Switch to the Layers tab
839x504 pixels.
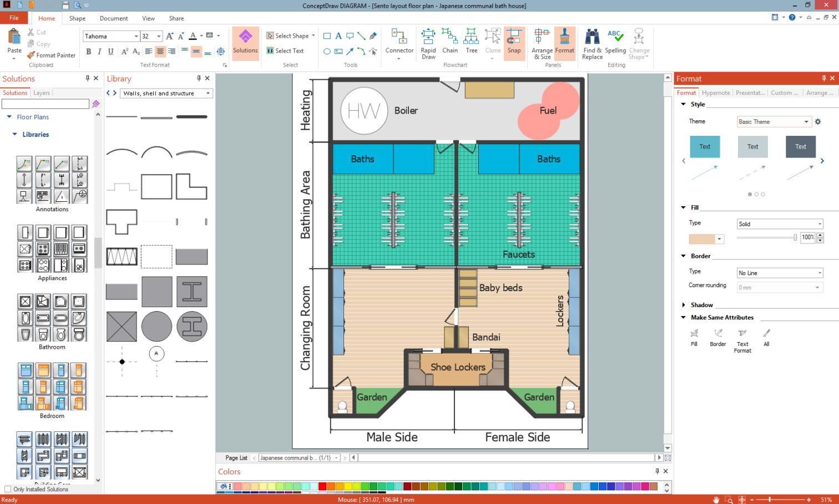(42, 93)
